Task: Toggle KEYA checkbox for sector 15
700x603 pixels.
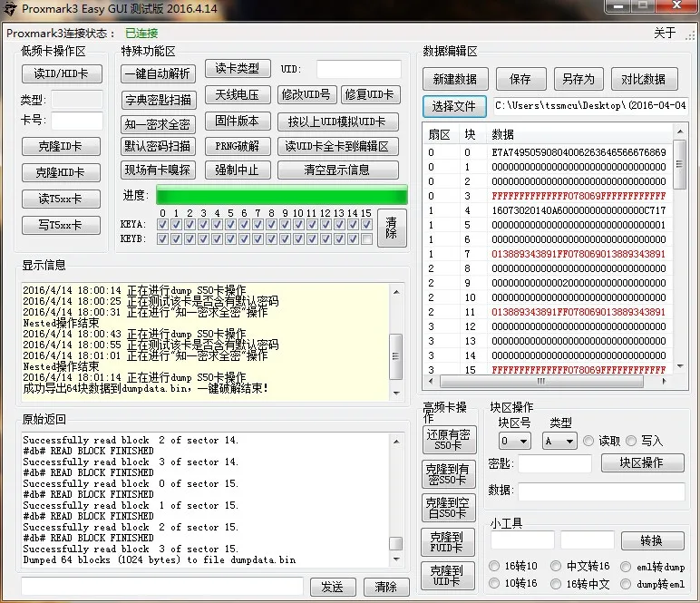Action: 367,225
